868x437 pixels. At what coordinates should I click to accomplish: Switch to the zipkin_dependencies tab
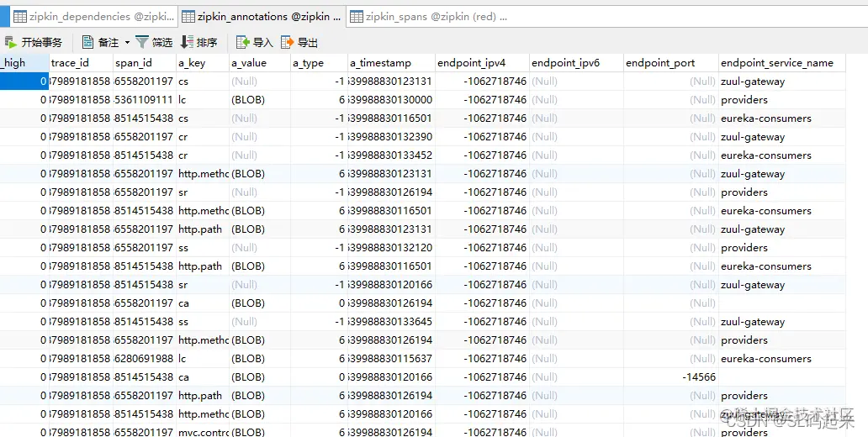93,17
